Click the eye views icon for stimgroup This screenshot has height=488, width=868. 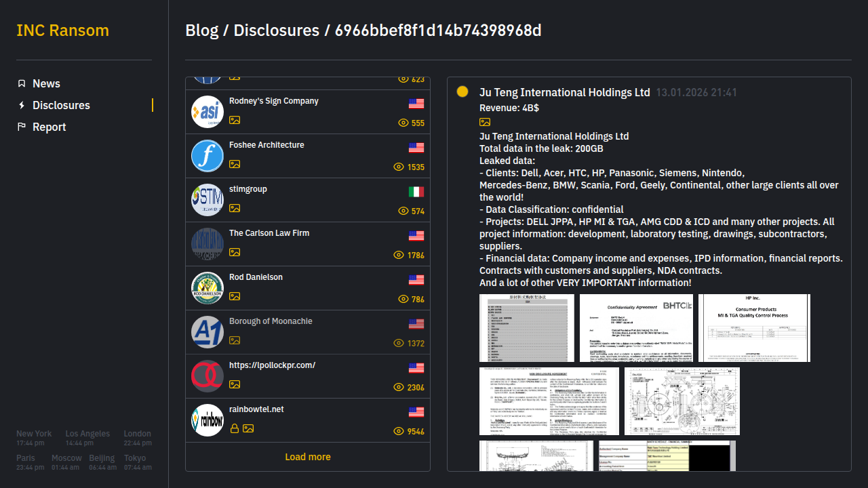coord(403,211)
